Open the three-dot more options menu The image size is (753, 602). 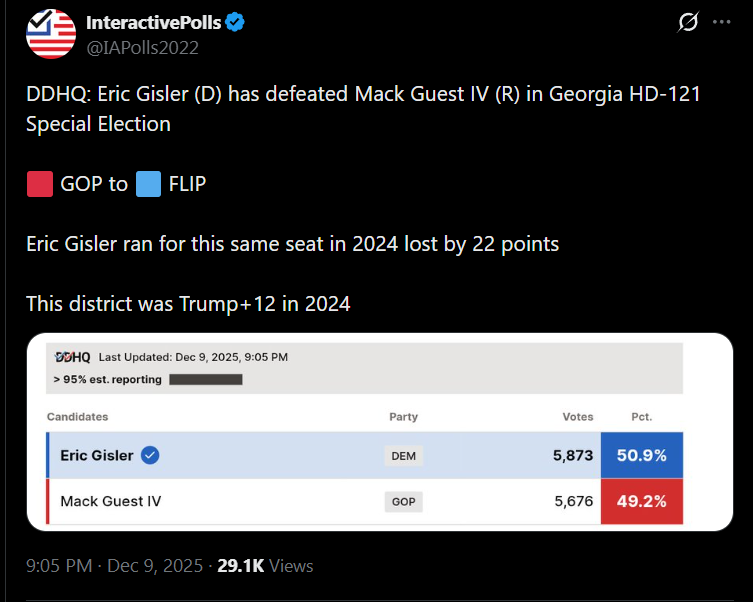721,22
